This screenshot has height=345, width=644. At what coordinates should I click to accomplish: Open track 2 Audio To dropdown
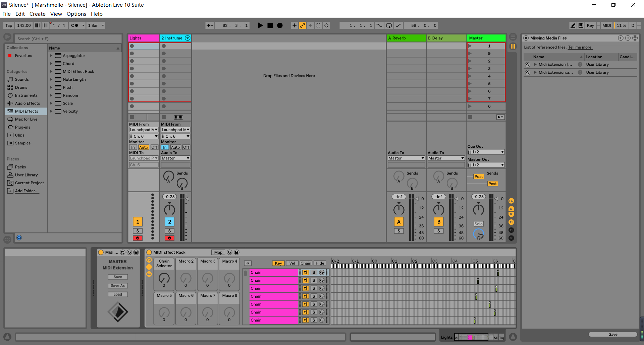tap(175, 158)
